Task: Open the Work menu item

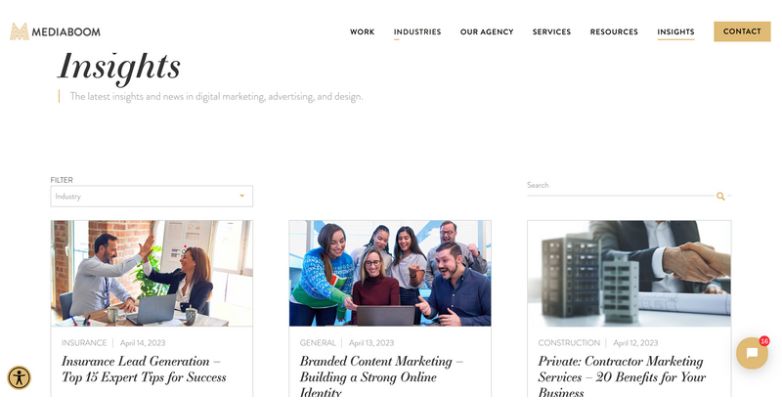Action: [x=362, y=31]
